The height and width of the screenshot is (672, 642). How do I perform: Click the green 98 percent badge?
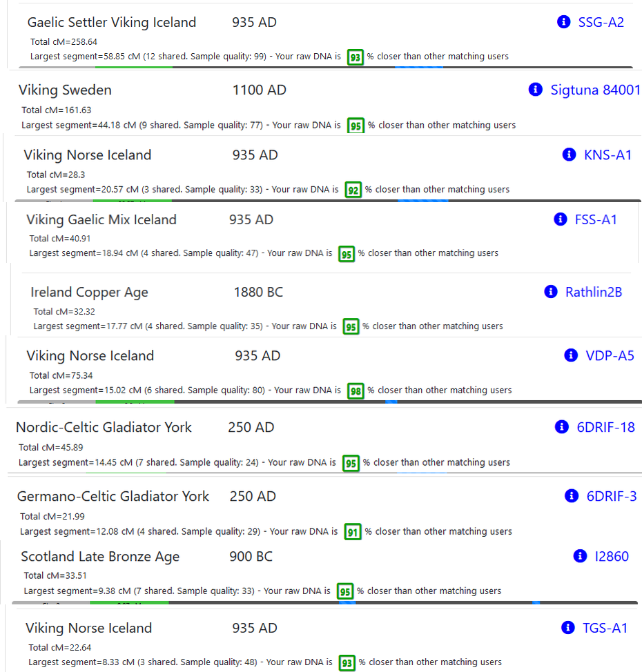tap(356, 391)
